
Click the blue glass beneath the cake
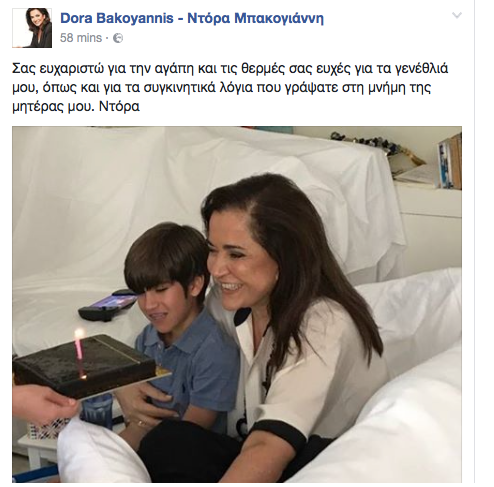tap(97, 409)
